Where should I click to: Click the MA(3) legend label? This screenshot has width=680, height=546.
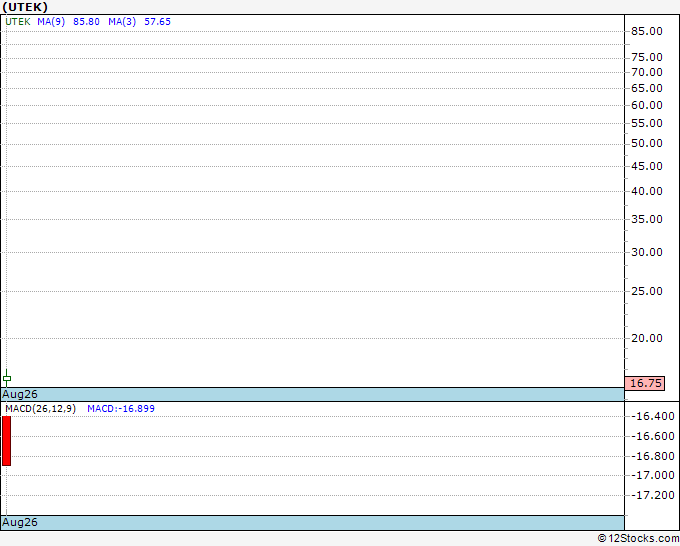[x=122, y=22]
